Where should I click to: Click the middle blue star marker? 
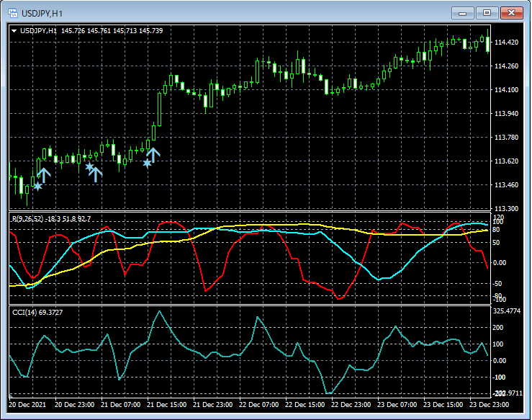pos(89,167)
